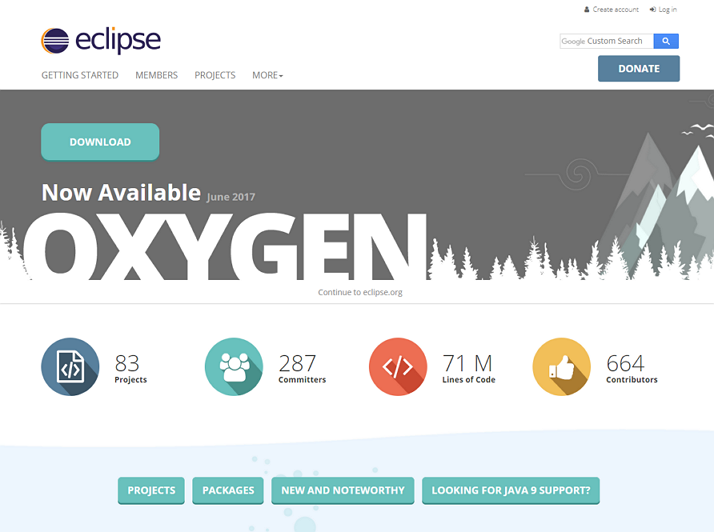Click the 'Now Available' heading
714x532 pixels.
pos(121,192)
